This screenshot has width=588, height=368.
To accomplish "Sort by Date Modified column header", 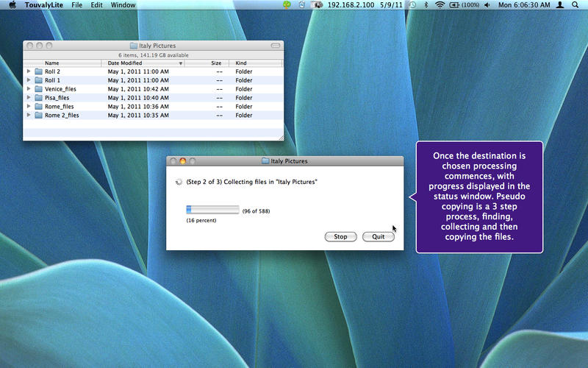I will tap(143, 63).
